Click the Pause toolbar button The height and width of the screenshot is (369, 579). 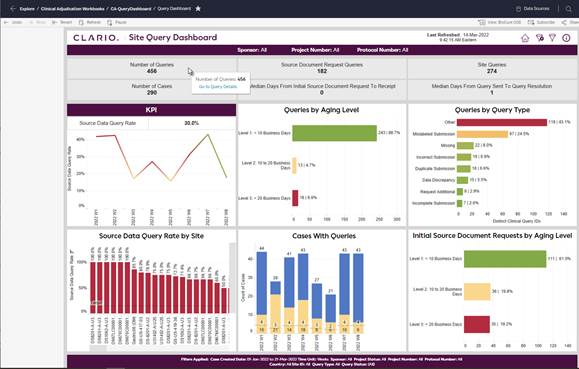(117, 23)
